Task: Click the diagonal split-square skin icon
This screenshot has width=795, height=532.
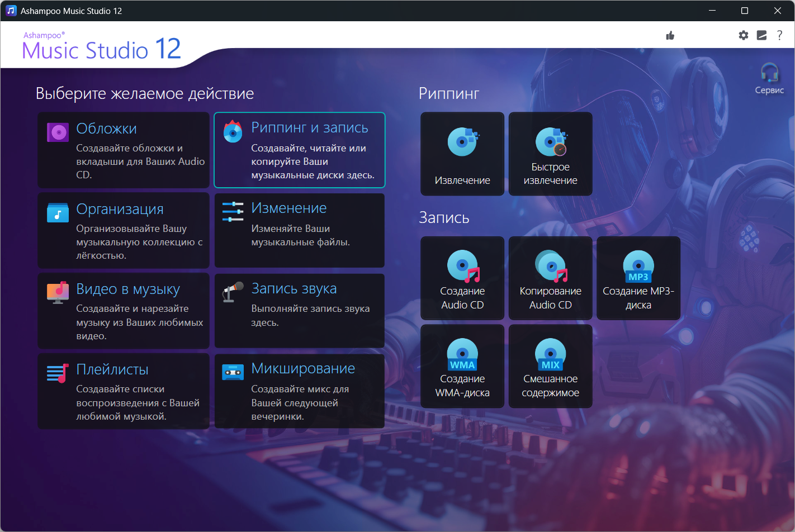Action: [761, 35]
